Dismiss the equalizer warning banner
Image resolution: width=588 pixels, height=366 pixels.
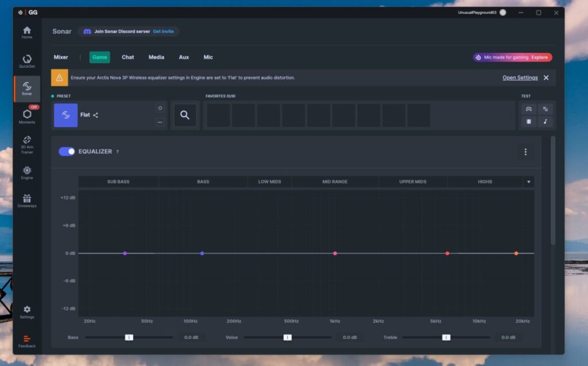pyautogui.click(x=546, y=78)
